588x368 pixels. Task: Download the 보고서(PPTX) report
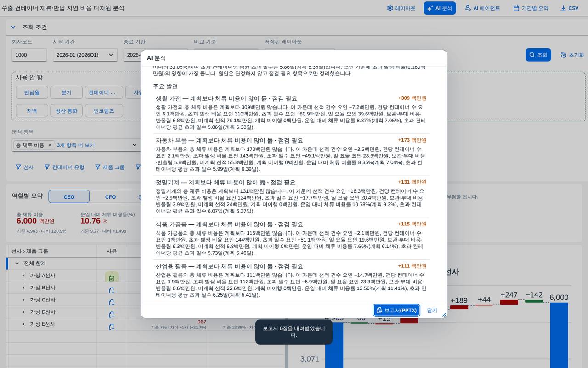pos(396,310)
